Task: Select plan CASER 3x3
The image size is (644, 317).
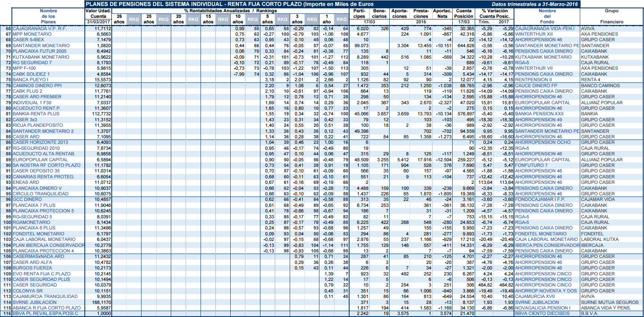Action: (x=25, y=120)
